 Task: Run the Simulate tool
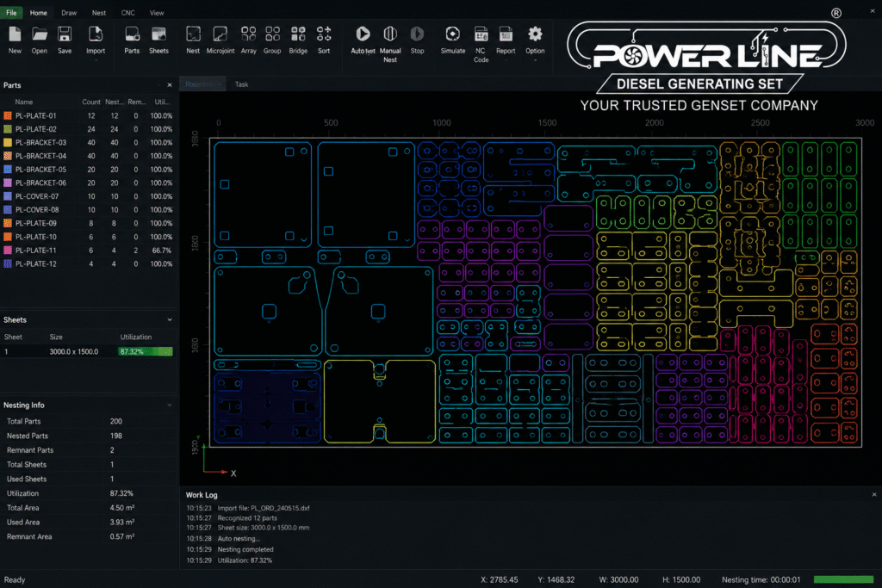pyautogui.click(x=453, y=34)
